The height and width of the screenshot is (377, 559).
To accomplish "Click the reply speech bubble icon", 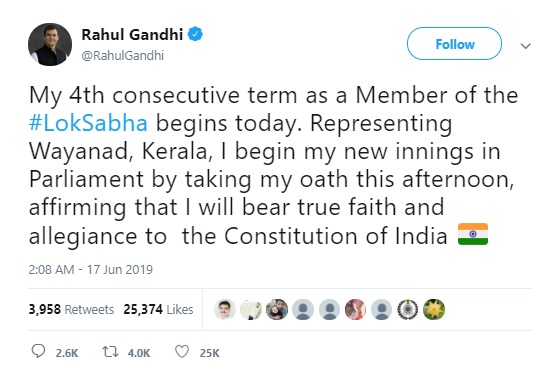I will [39, 351].
